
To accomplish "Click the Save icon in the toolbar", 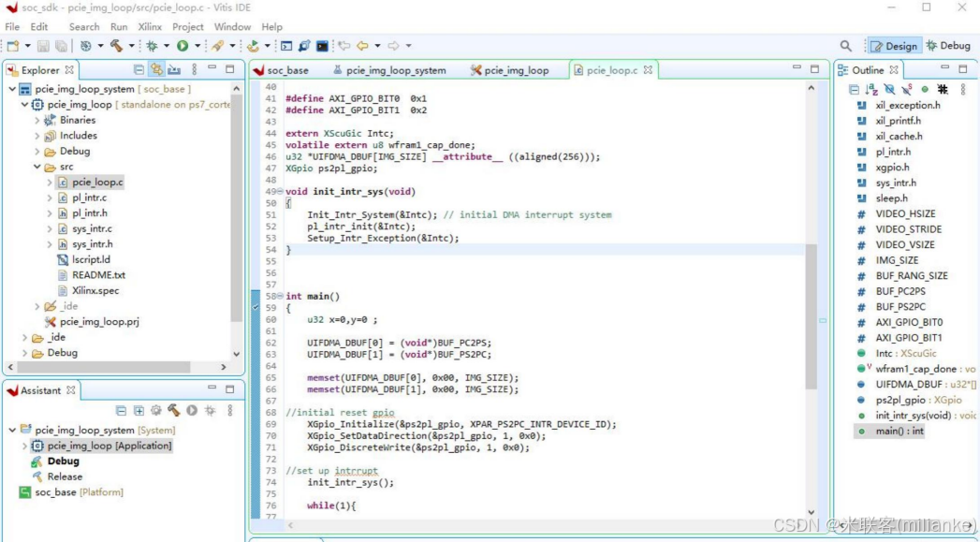I will (42, 44).
